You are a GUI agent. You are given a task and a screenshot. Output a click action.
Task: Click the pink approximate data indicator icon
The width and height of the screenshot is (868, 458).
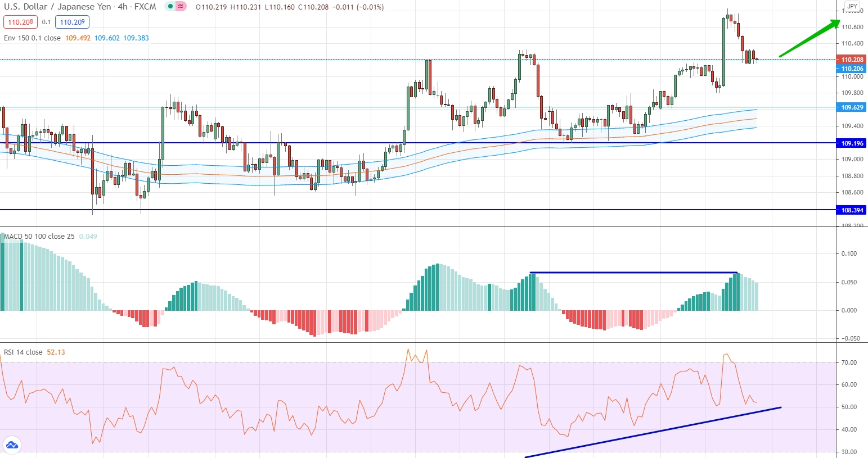181,7
